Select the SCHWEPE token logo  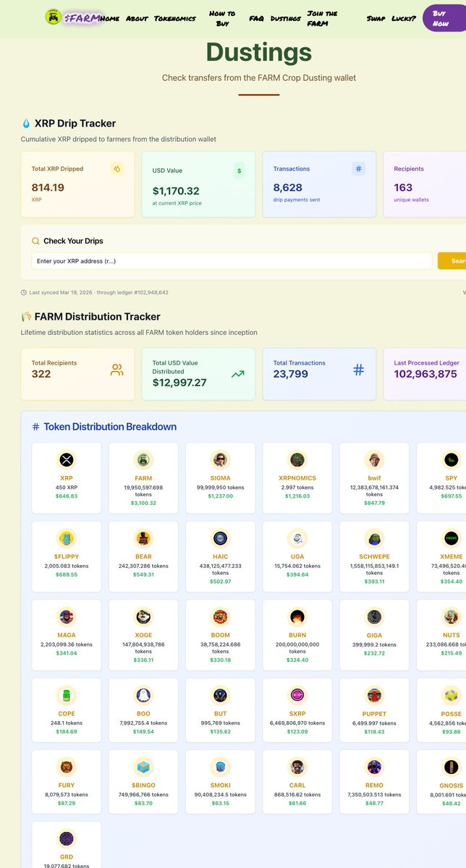(x=374, y=538)
